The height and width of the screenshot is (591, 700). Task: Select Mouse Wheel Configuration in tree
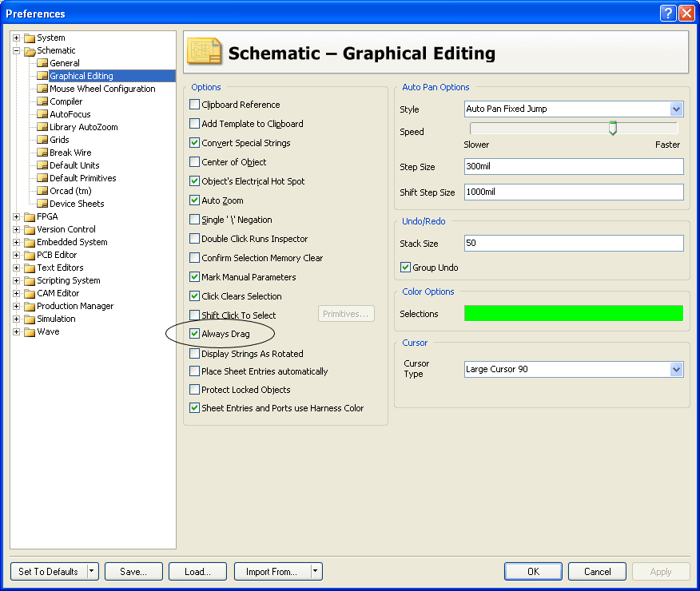point(102,89)
